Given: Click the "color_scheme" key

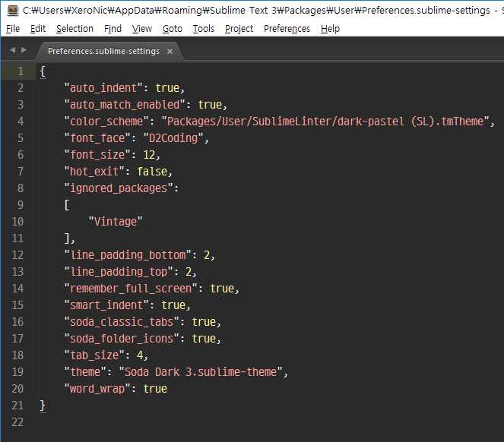Looking at the screenshot, I should click(106, 122).
